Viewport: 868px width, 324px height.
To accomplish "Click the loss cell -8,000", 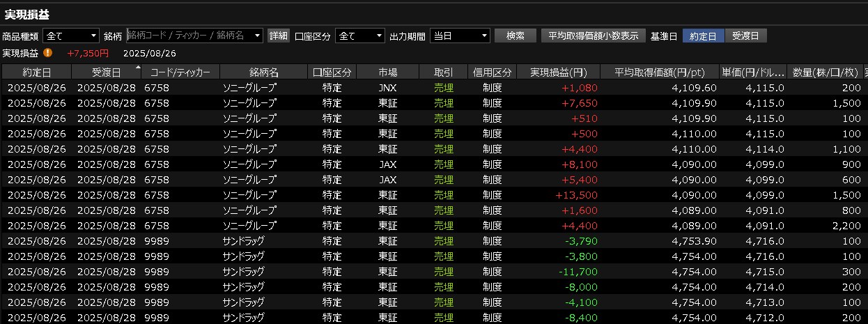I will click(582, 286).
